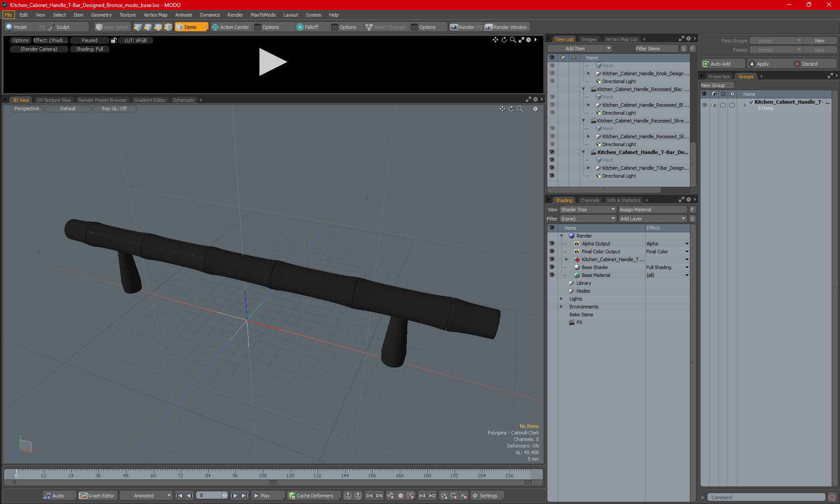Screen dimensions: 840x504
Task: Open the Audio options
Action: 59,496
